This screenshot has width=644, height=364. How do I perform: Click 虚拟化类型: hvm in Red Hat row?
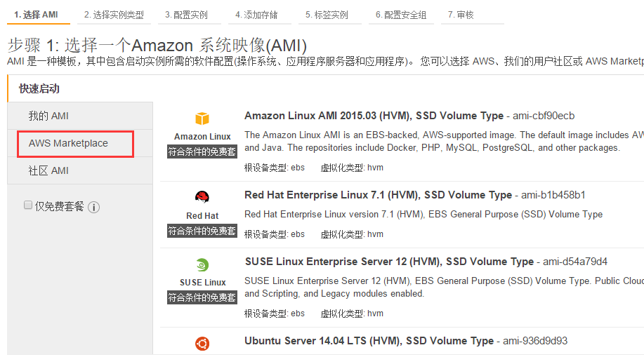coord(352,234)
